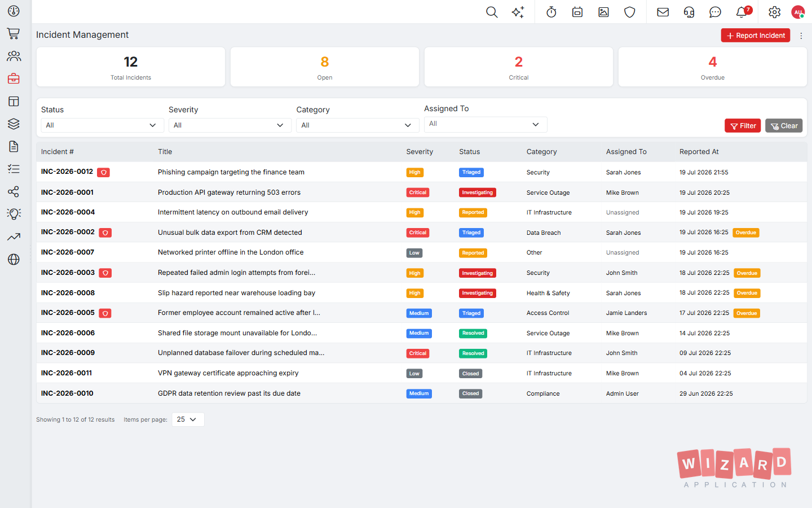This screenshot has width=812, height=508.
Task: Click 'Admin User' assignee cell
Action: pyautogui.click(x=623, y=394)
